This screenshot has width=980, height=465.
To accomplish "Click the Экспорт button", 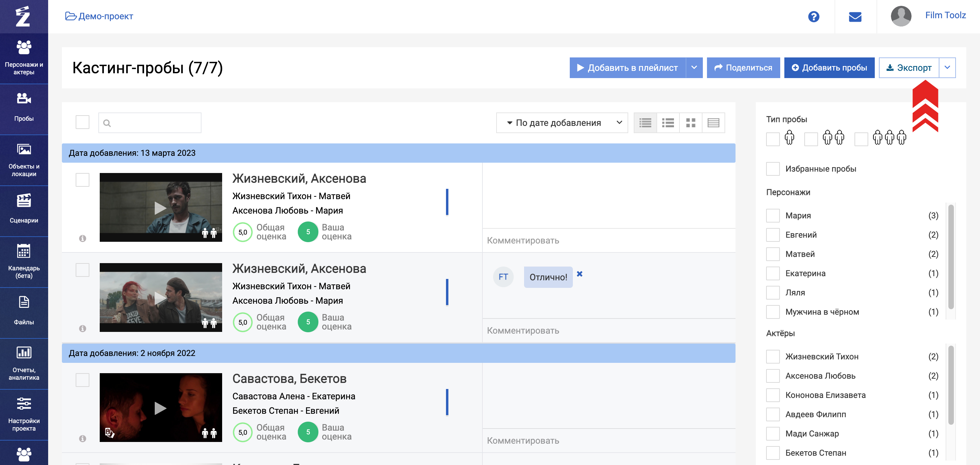I will pyautogui.click(x=909, y=68).
